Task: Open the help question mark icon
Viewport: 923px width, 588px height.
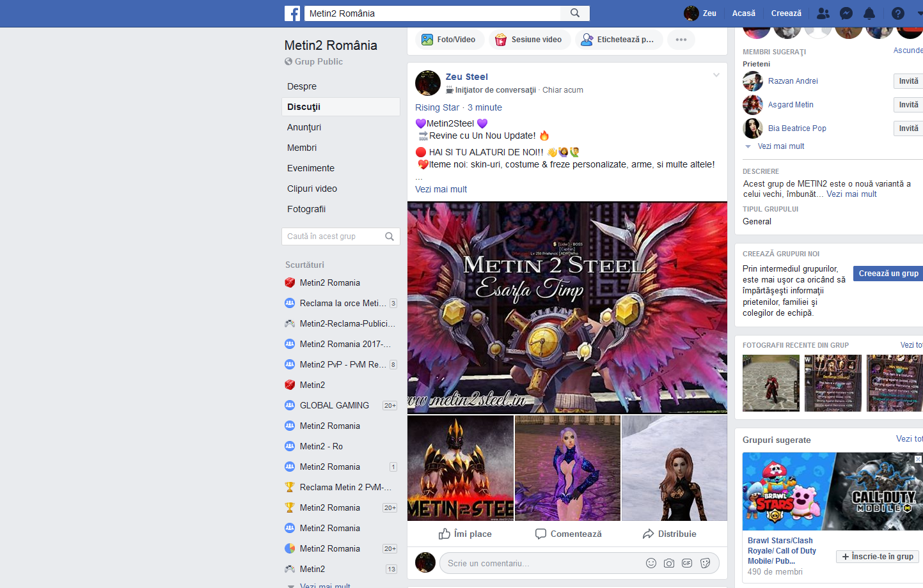Action: (898, 13)
